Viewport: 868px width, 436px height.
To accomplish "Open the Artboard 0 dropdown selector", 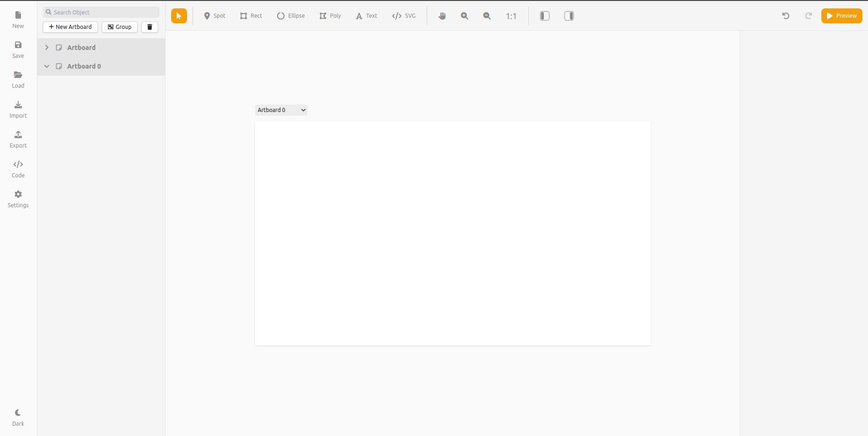I will pyautogui.click(x=281, y=110).
